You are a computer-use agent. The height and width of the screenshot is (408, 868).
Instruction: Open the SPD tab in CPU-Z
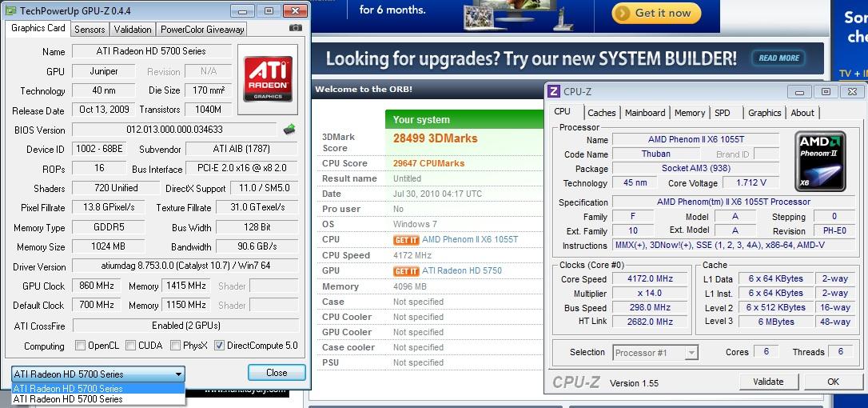tap(723, 113)
